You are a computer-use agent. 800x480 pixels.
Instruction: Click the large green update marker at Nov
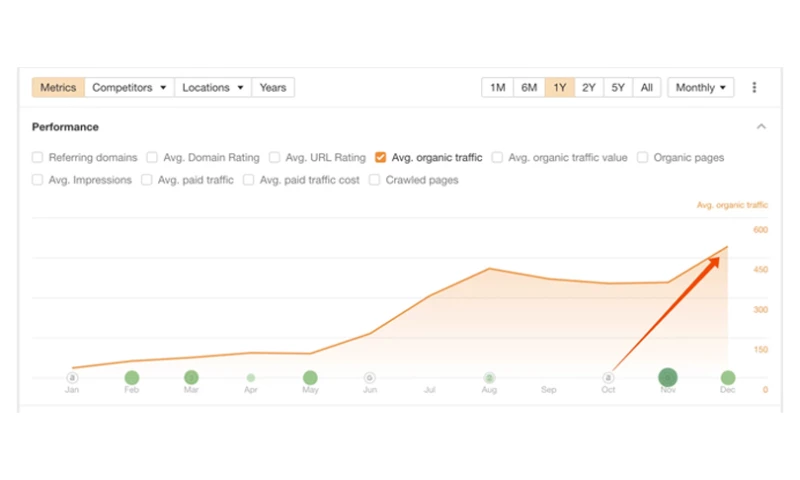[x=668, y=378]
